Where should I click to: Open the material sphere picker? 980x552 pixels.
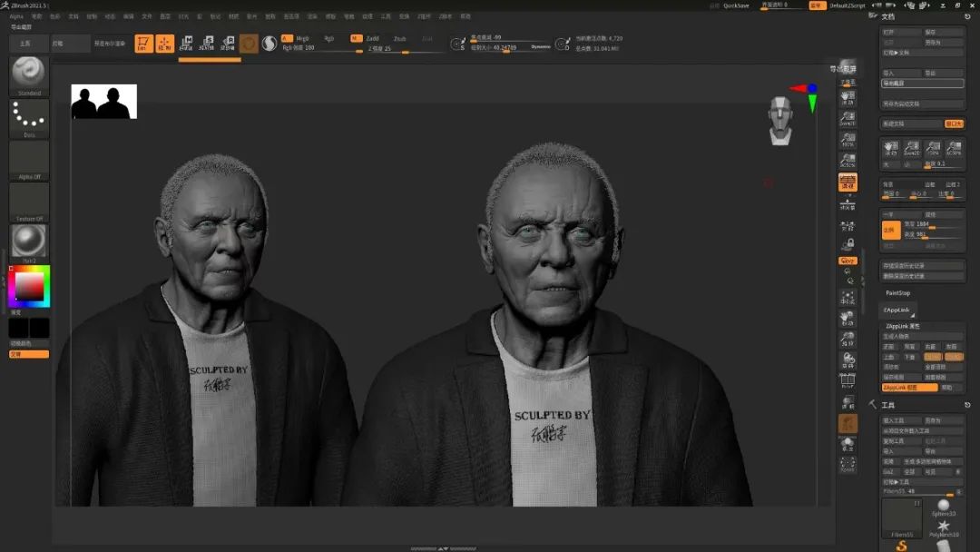tap(29, 241)
